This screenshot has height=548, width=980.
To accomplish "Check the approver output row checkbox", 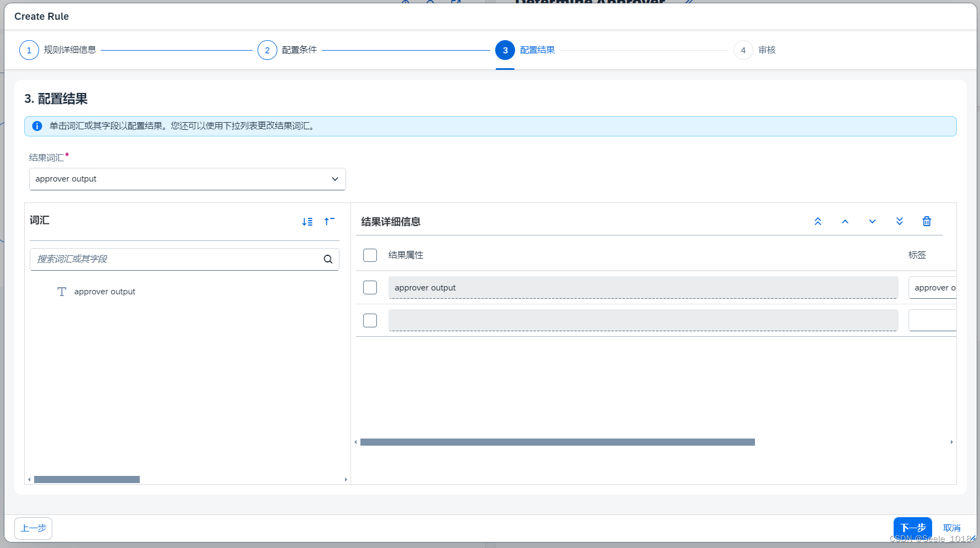I will point(370,287).
